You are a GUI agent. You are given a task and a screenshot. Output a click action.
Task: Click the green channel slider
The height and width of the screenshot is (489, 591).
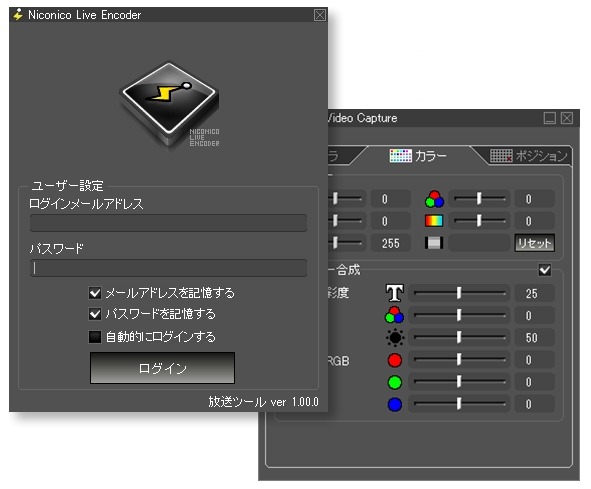459,382
